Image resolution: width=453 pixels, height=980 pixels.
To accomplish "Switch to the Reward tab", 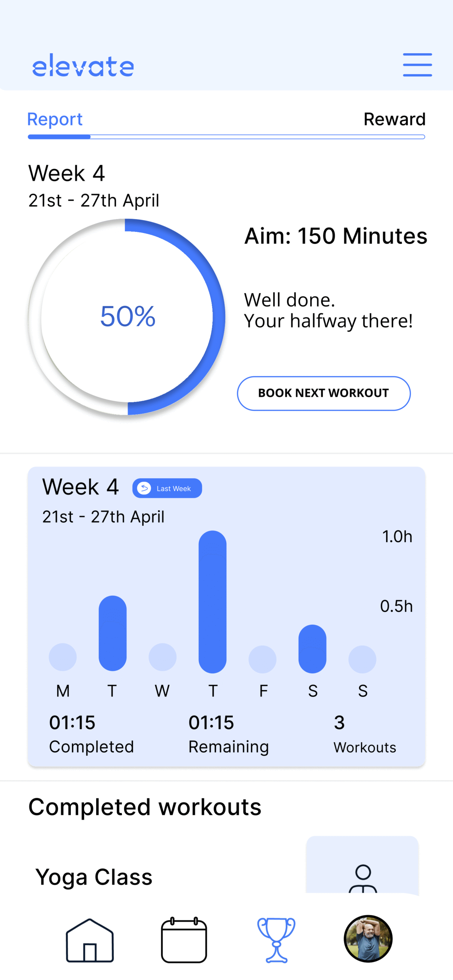I will [x=394, y=119].
